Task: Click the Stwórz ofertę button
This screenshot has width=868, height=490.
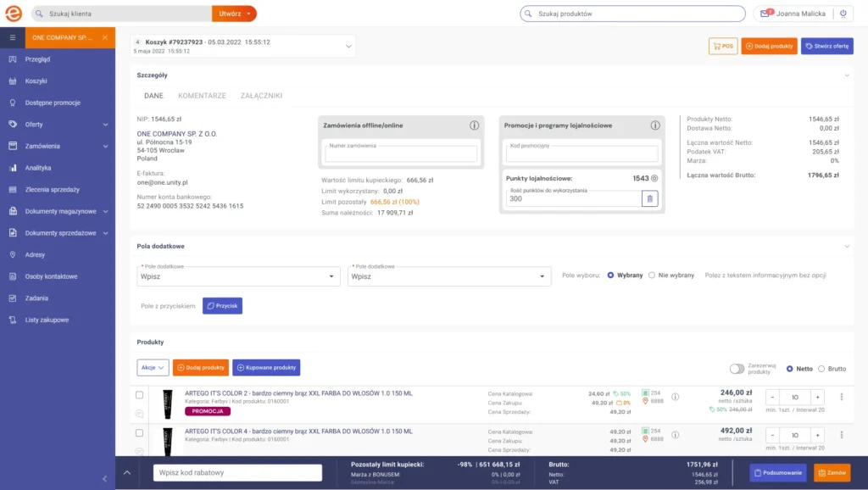Action: point(826,46)
